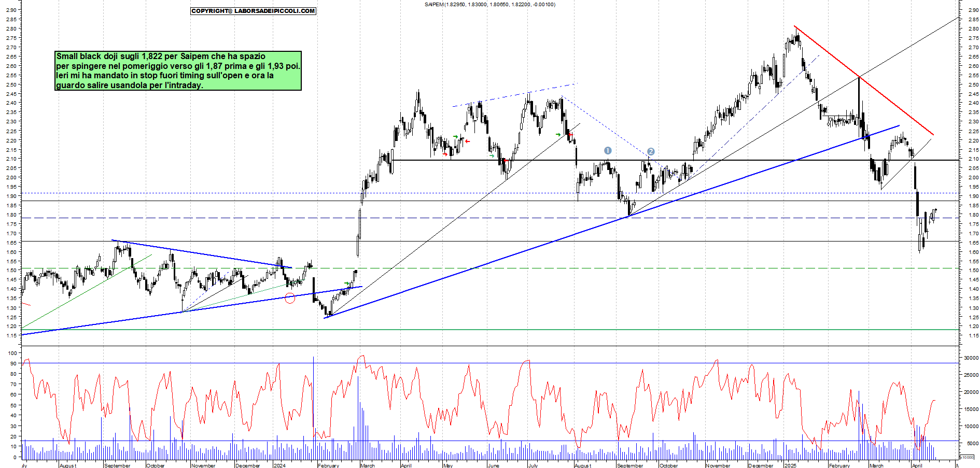
Task: Click the 2.90 price on left axis
Action: point(11,10)
